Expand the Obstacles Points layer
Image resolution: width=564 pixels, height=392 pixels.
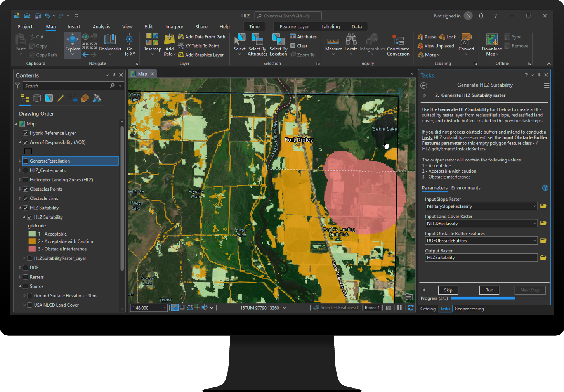(20, 189)
